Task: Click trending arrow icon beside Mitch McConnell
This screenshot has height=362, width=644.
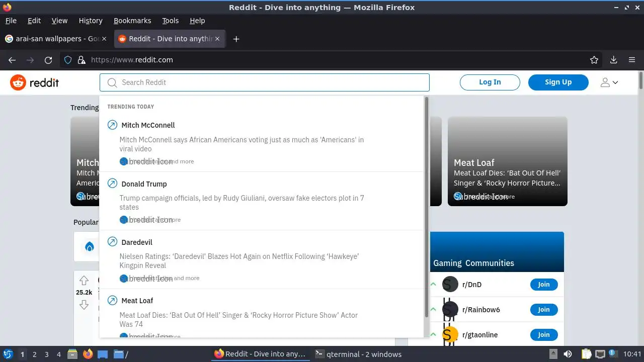Action: tap(113, 125)
